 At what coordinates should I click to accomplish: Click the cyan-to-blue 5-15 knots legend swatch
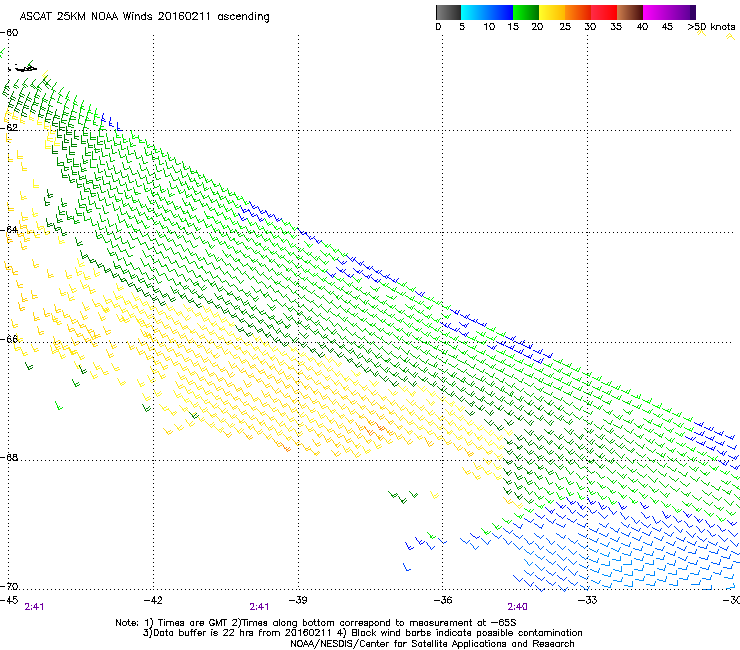pos(487,12)
